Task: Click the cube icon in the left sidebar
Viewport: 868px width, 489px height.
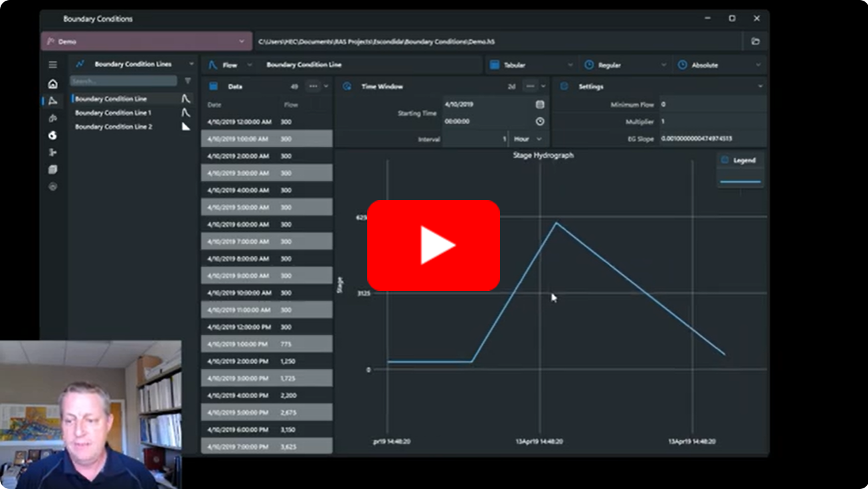Action: [52, 169]
